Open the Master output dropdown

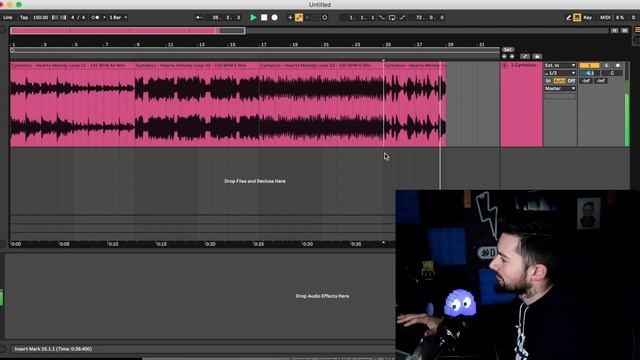pos(560,89)
